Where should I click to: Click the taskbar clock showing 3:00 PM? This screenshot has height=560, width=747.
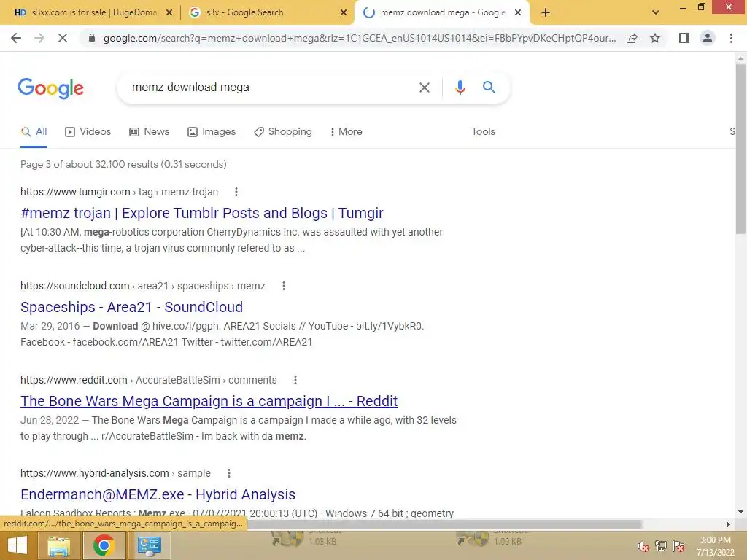click(715, 546)
